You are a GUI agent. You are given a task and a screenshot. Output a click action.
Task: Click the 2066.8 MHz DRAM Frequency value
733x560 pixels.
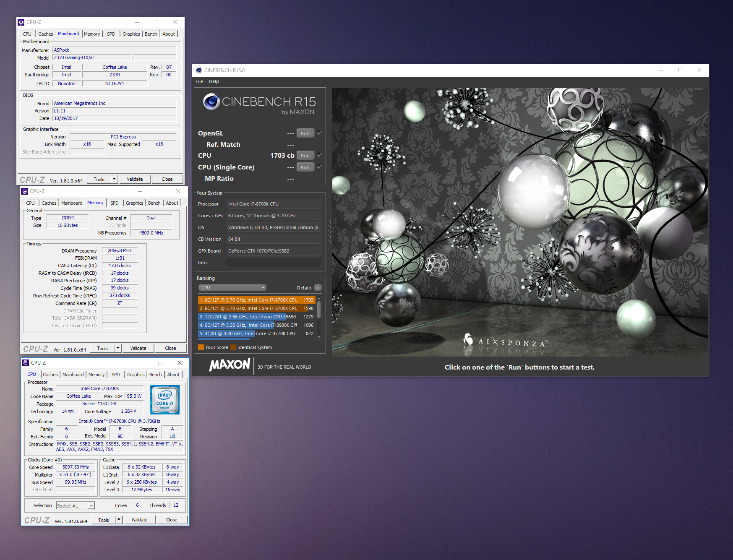(x=120, y=250)
